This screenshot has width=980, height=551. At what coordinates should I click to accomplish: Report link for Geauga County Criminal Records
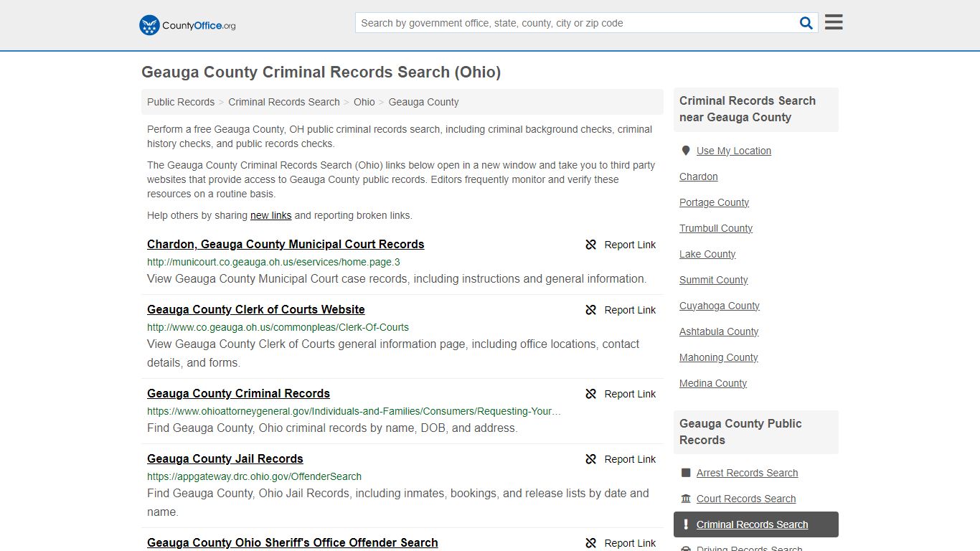(621, 394)
